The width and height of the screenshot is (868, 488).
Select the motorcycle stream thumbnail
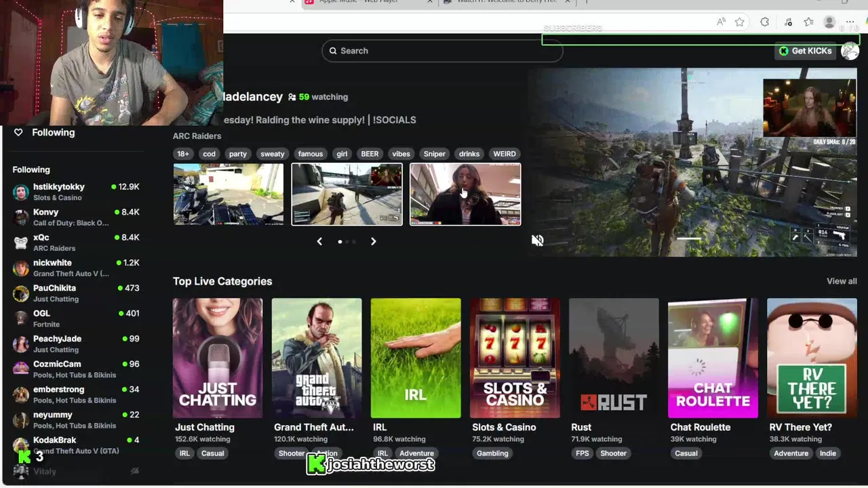pos(228,194)
